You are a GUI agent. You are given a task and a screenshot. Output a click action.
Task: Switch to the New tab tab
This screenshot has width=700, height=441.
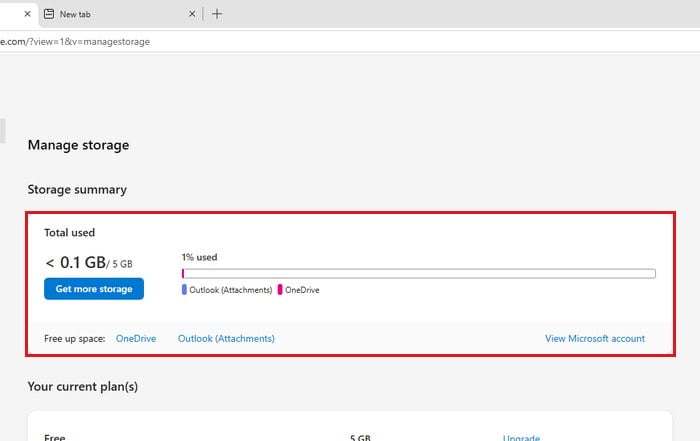point(119,14)
